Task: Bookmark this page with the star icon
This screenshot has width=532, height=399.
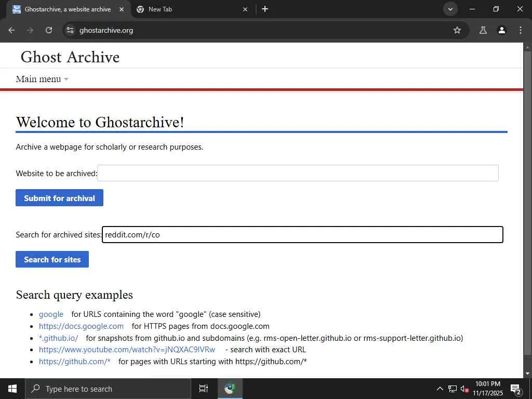Action: tap(457, 30)
